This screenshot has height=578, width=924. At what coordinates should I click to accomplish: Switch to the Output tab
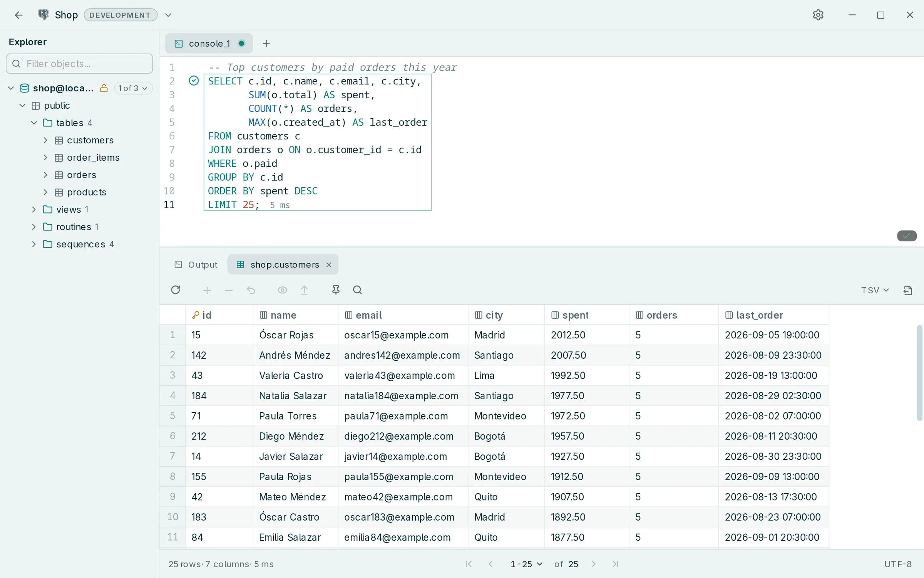pos(196,265)
